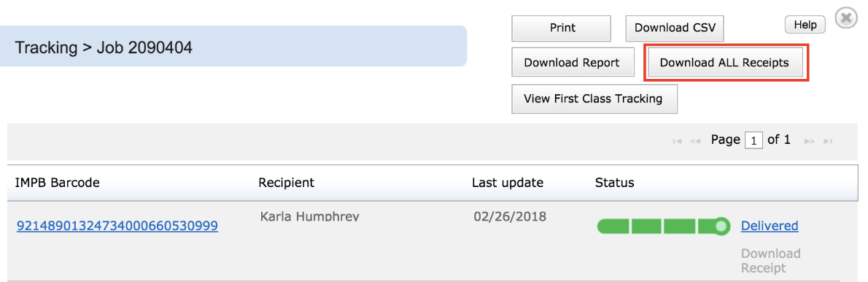Go to previous page using pagination icon
This screenshot has height=282, width=868.
pos(695,142)
